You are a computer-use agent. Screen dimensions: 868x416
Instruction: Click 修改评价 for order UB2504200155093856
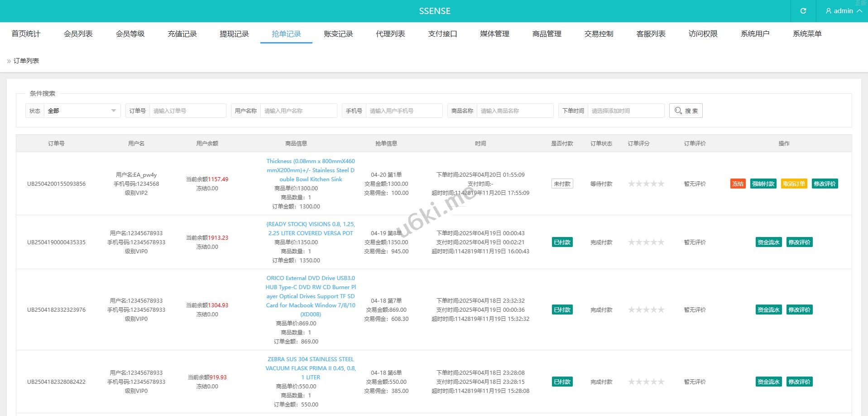click(x=825, y=184)
